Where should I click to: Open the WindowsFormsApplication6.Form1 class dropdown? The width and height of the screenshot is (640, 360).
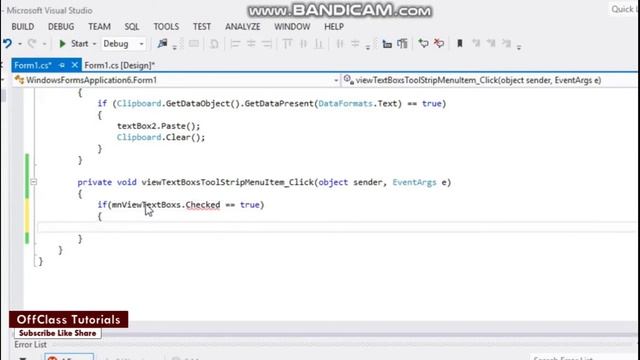point(176,80)
